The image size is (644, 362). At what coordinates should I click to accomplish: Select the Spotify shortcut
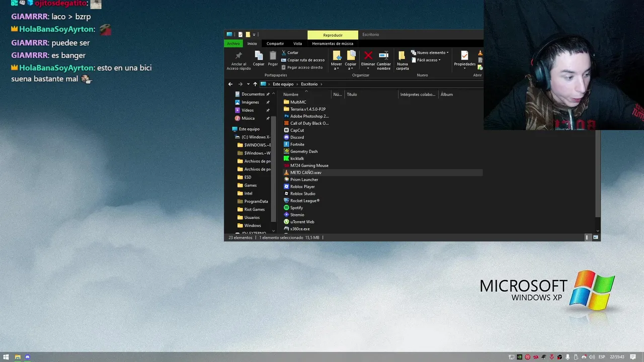[293, 208]
